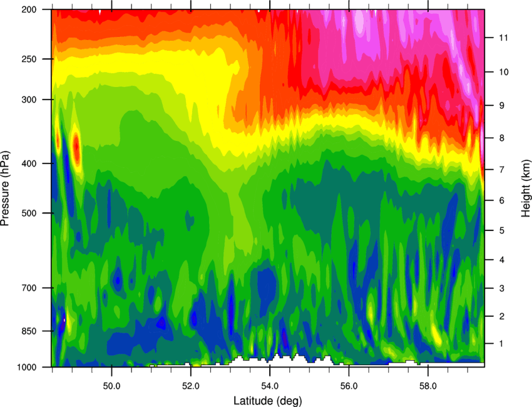This screenshot has width=532, height=407.
Task: Click the 850 pressure tick label
Action: tap(29, 331)
